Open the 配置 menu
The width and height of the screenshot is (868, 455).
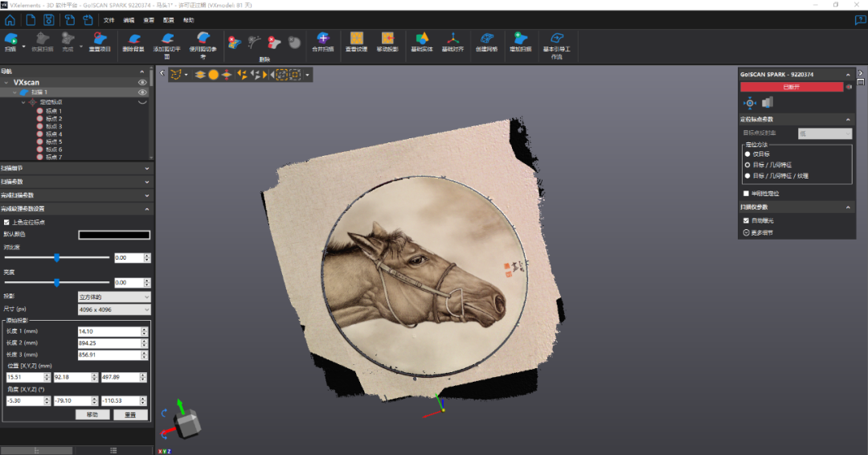(x=169, y=20)
